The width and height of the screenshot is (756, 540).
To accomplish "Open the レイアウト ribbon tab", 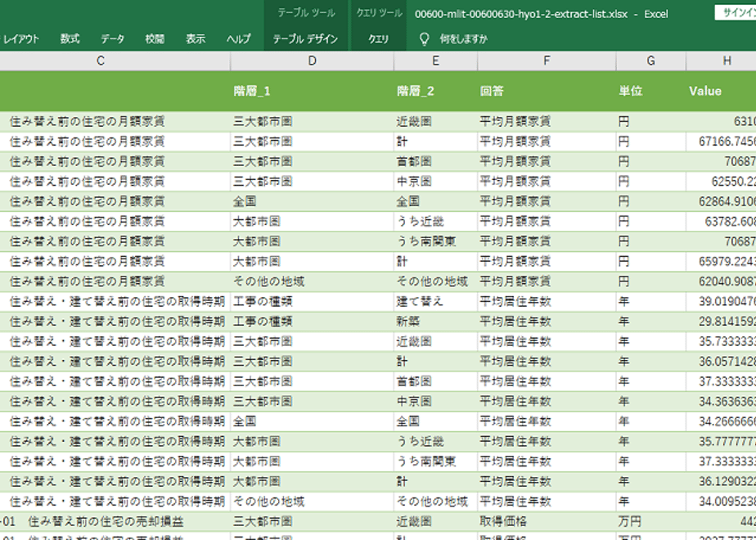I will (x=20, y=39).
